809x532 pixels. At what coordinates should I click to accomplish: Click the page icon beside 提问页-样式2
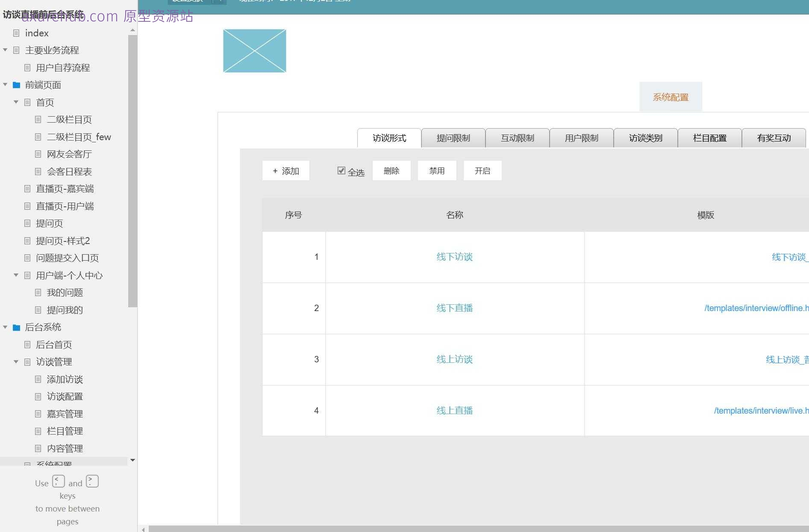tap(27, 241)
